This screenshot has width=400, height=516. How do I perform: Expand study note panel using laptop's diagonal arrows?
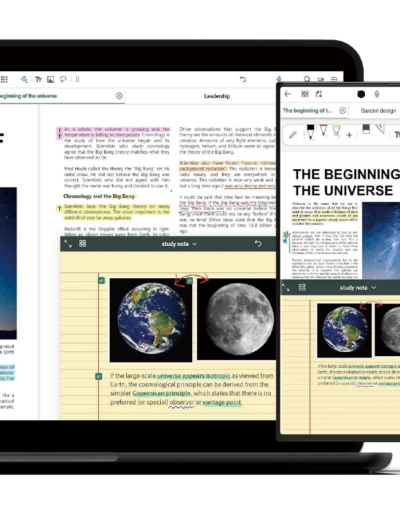click(68, 244)
